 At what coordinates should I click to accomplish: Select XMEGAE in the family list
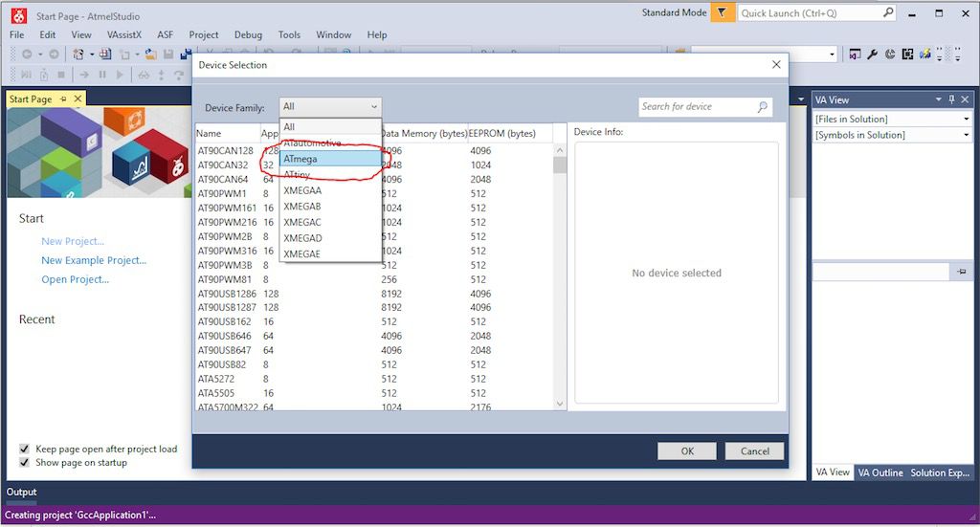point(330,254)
